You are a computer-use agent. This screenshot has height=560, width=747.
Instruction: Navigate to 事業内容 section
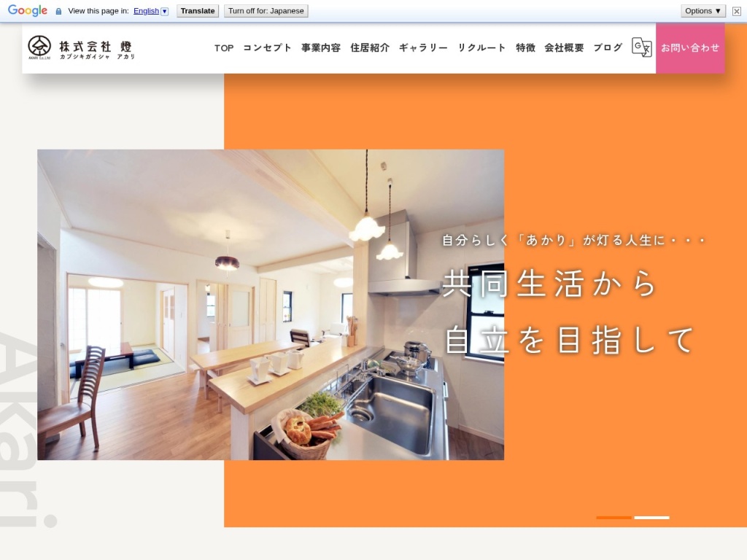[321, 48]
